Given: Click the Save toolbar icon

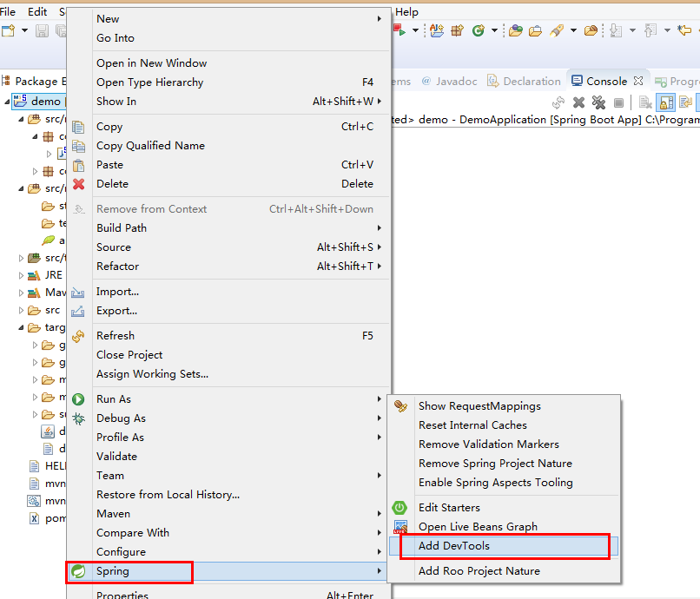Looking at the screenshot, I should tap(42, 30).
